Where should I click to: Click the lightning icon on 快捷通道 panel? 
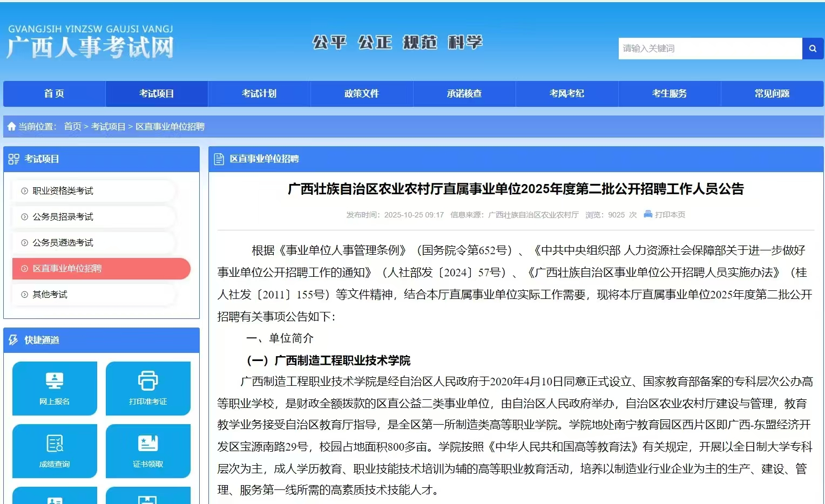coord(13,339)
